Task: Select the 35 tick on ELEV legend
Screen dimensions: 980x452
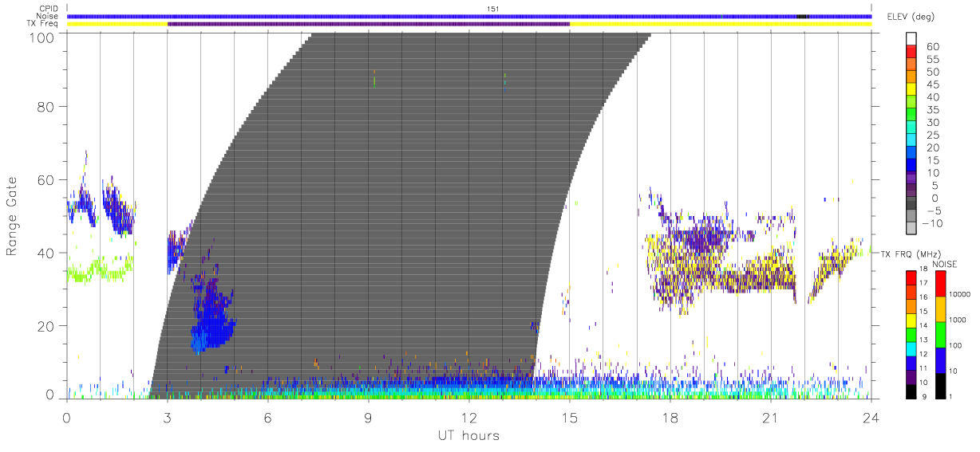Action: pos(933,110)
